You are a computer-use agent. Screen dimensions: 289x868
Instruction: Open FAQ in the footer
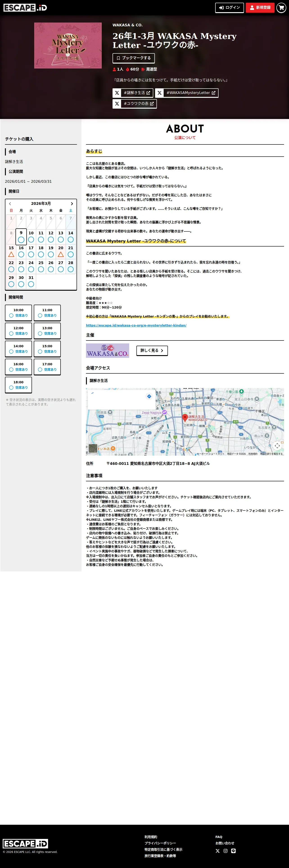219,837
